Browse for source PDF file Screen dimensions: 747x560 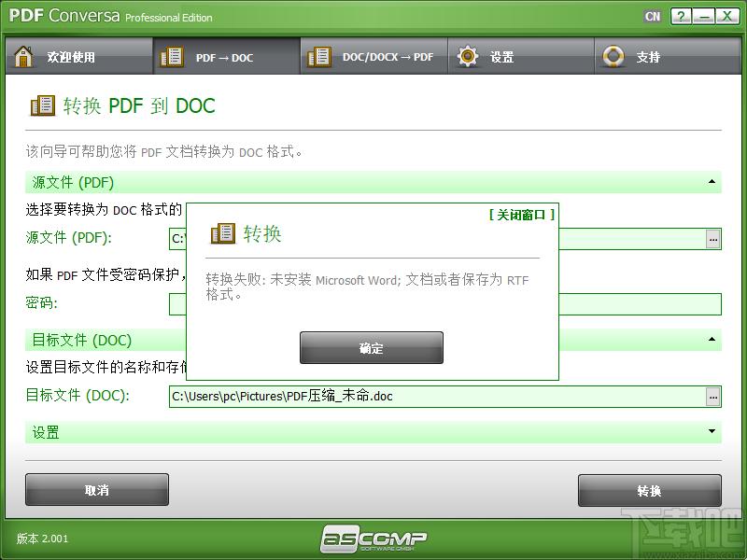point(712,239)
